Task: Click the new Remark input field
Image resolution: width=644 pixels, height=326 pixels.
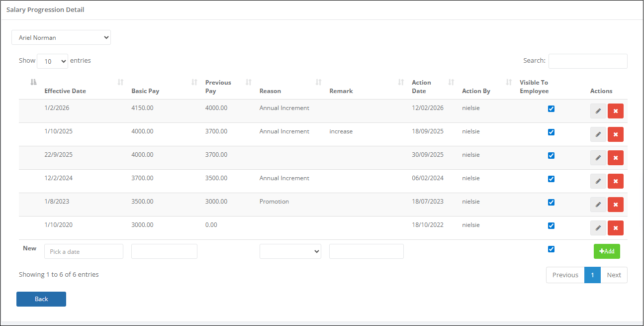Action: click(367, 251)
